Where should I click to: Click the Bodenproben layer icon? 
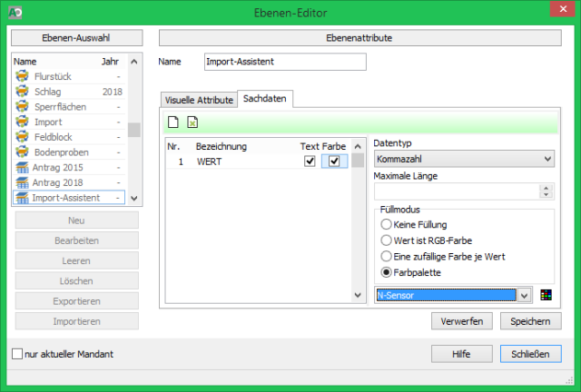click(x=24, y=152)
